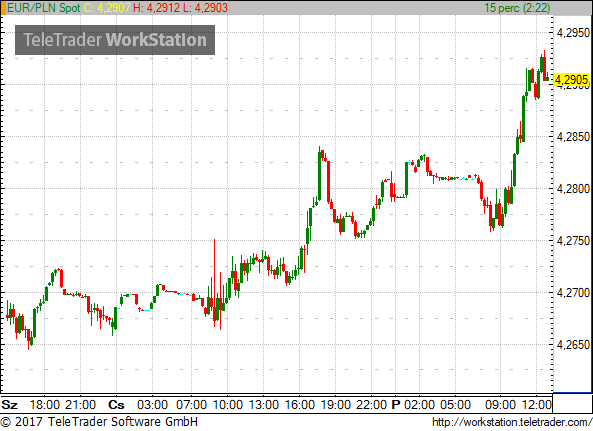Image resolution: width=593 pixels, height=431 pixels.
Task: Click the yellow 4,2905 current price marker
Action: pyautogui.click(x=571, y=80)
